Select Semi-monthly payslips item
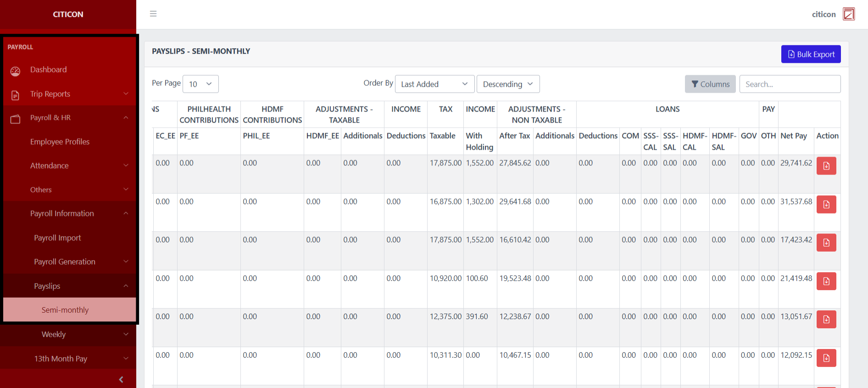Viewport: 868px width, 388px height. pyautogui.click(x=69, y=310)
